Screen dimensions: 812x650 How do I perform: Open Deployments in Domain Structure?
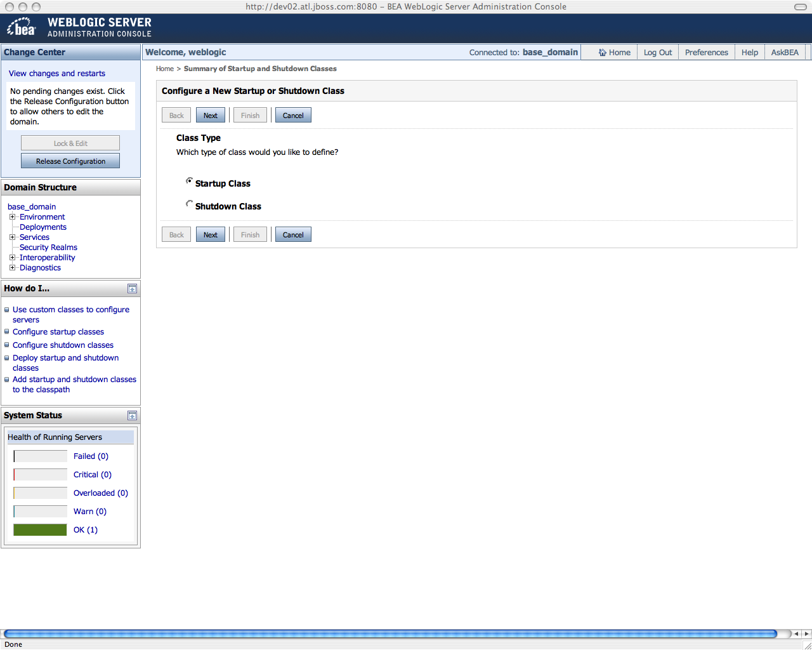pyautogui.click(x=43, y=227)
